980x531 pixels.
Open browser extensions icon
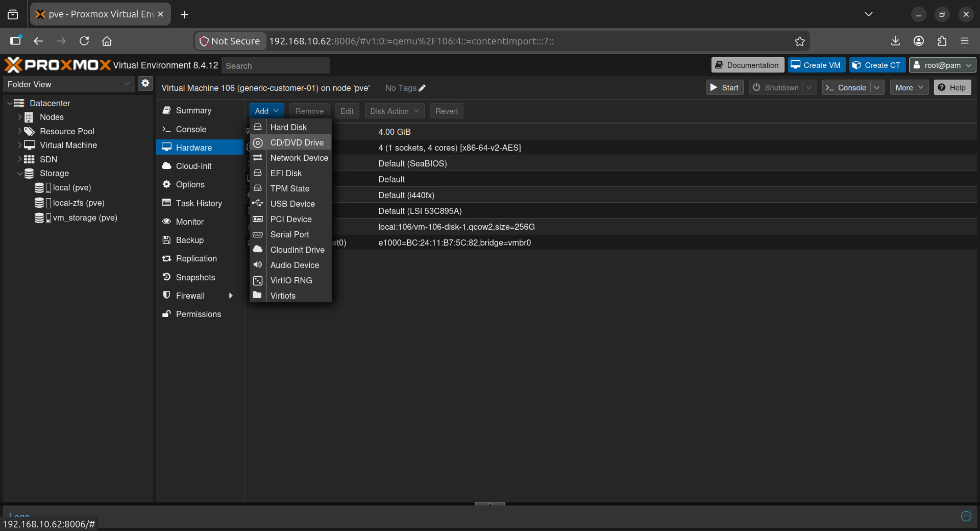point(942,41)
